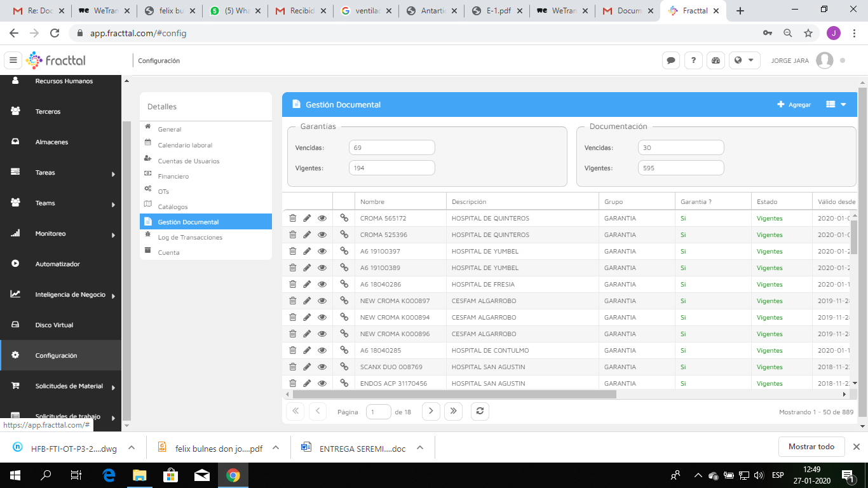Edit the CROMA 525396 record with pencil icon
Viewport: 868px width, 488px height.
[307, 234]
